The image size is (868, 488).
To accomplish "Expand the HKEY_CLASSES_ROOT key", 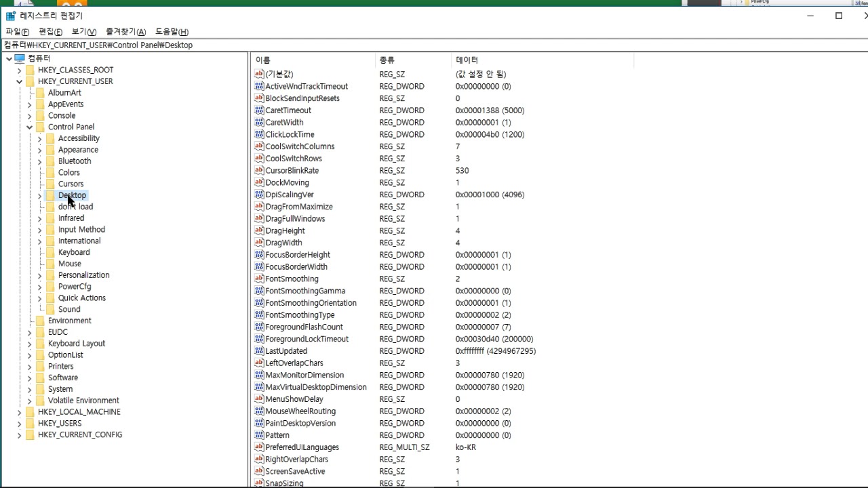I will [x=19, y=70].
